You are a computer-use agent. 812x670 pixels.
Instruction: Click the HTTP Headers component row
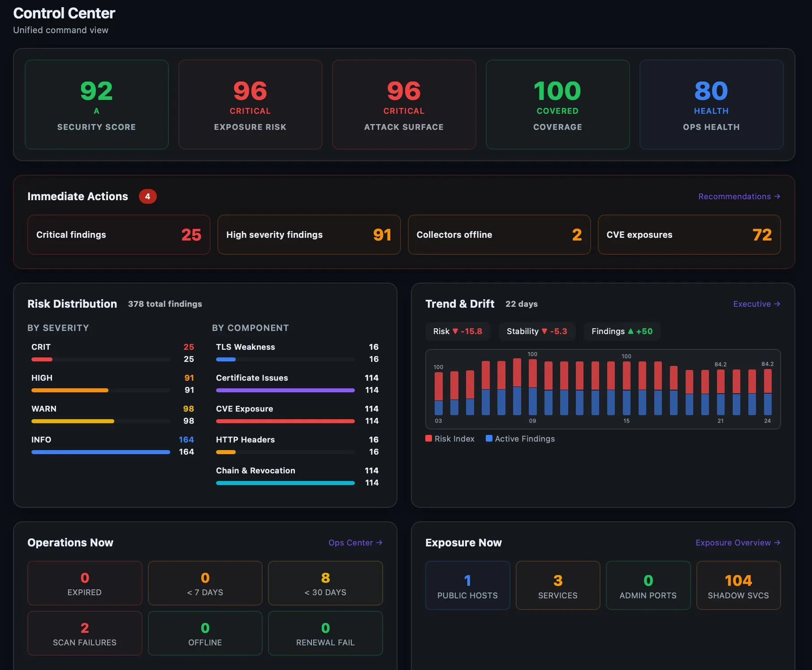[x=297, y=446]
